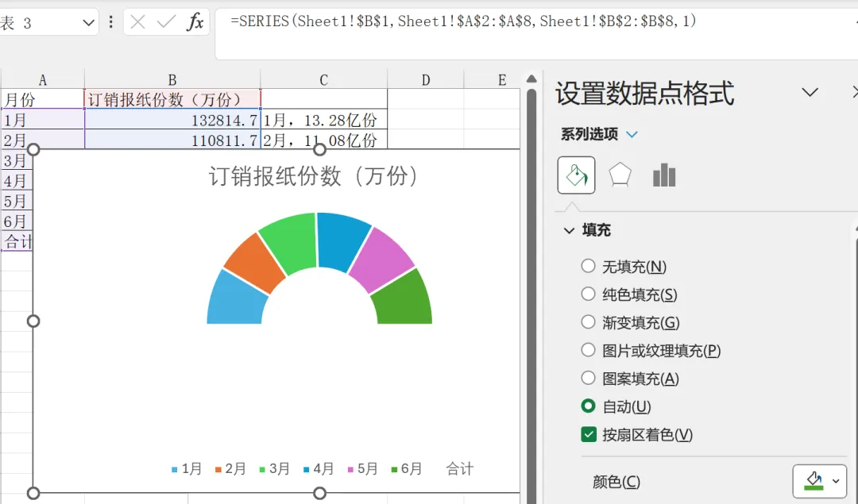Click the formula bar cancel X icon
The width and height of the screenshot is (858, 504).
(138, 22)
